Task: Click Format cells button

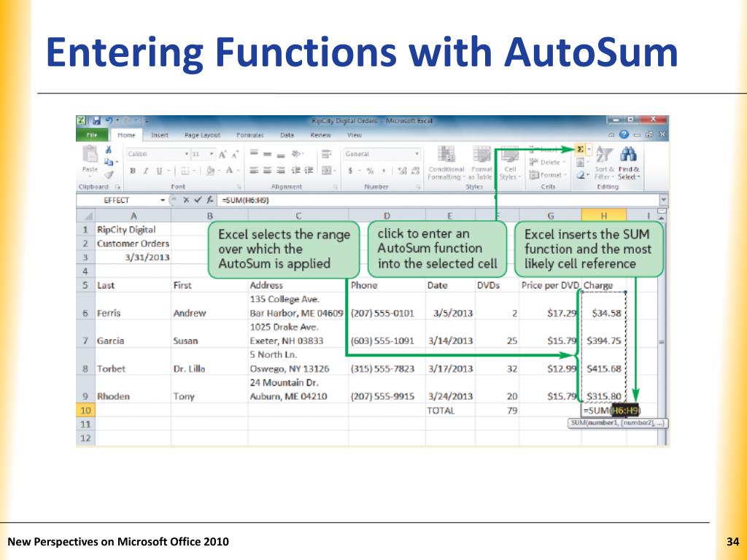Action: pyautogui.click(x=547, y=175)
